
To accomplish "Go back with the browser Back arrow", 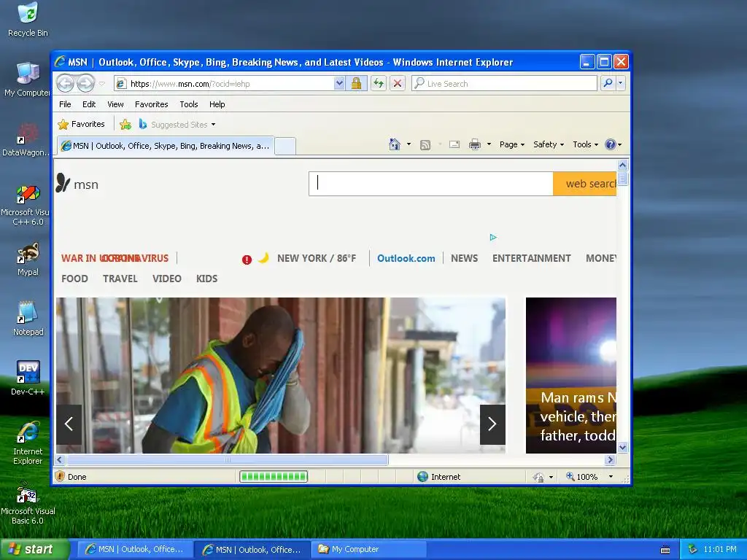I will coord(66,84).
